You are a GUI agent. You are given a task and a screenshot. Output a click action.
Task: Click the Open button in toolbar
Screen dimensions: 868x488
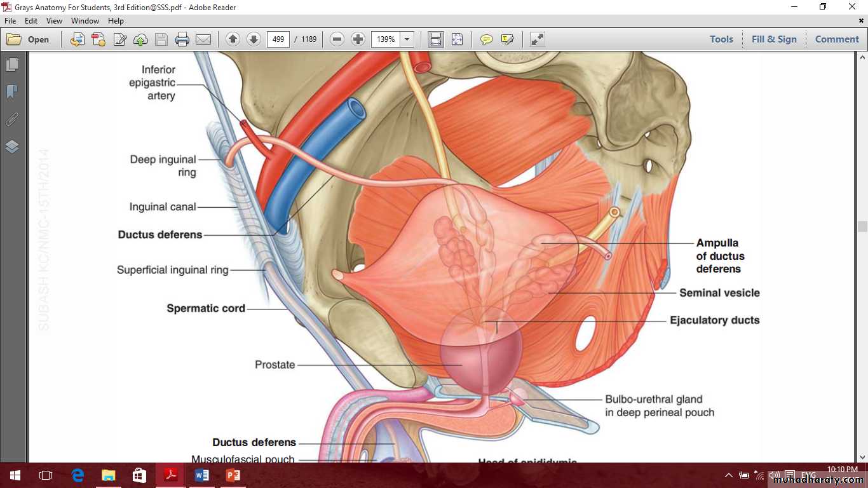29,39
